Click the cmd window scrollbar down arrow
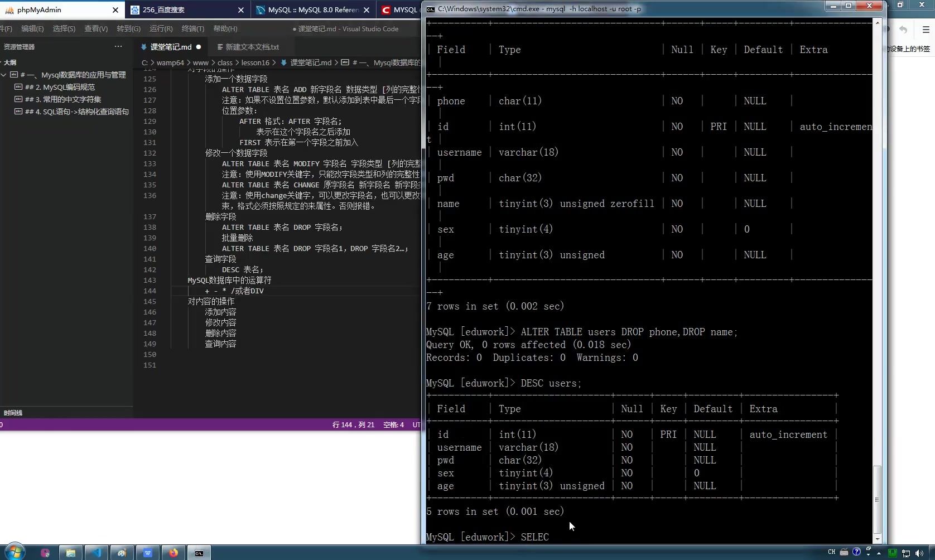This screenshot has height=560, width=935. (878, 539)
